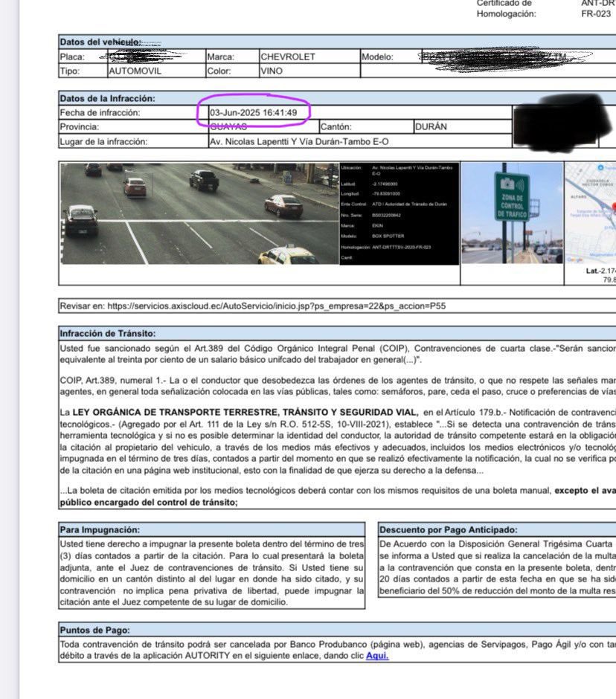Select the "Modelo:" label cell
Screen dimensions: 616x699
391,57
